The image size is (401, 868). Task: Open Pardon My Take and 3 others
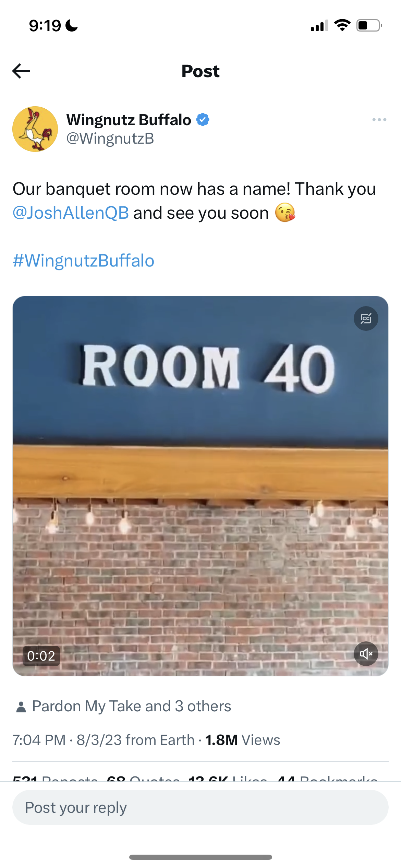click(x=132, y=706)
